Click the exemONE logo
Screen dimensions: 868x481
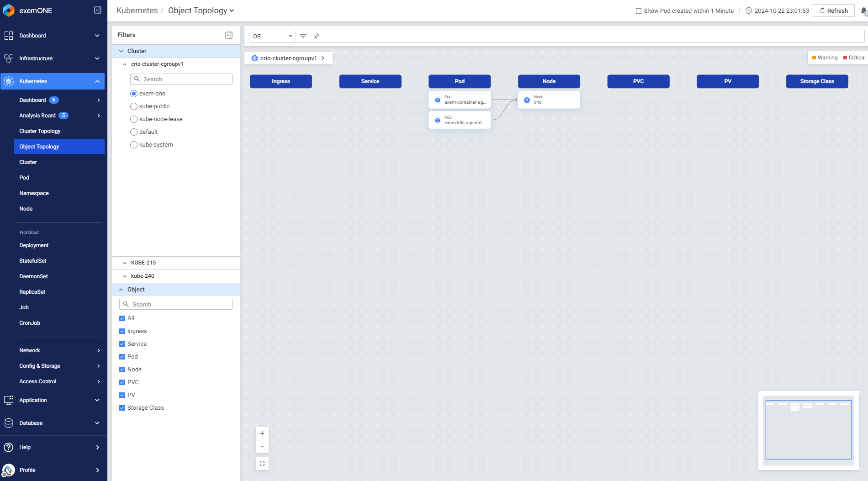[x=9, y=11]
